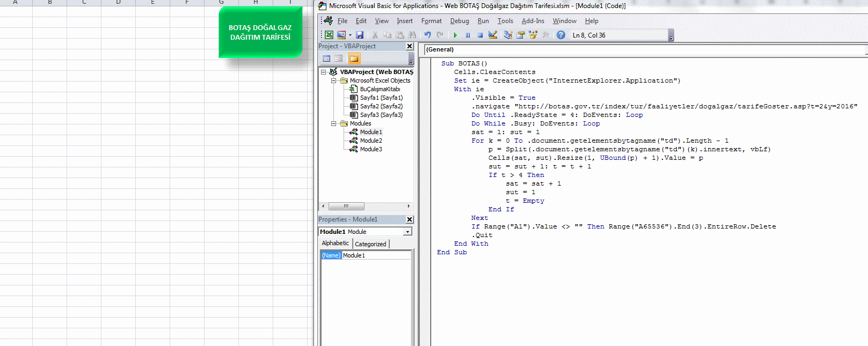Image resolution: width=868 pixels, height=346 pixels.
Task: Open the Debug menu
Action: pos(459,21)
